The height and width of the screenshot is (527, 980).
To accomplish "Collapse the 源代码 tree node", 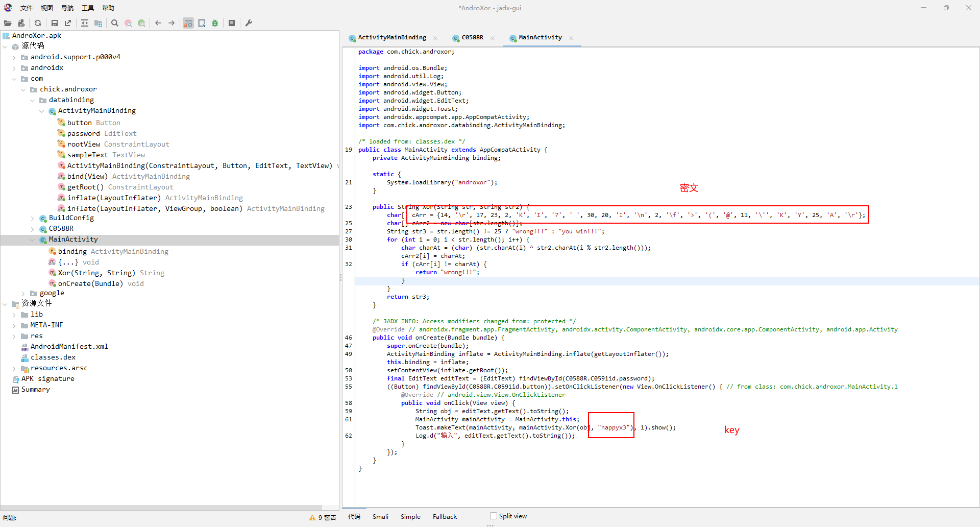I will [5, 46].
